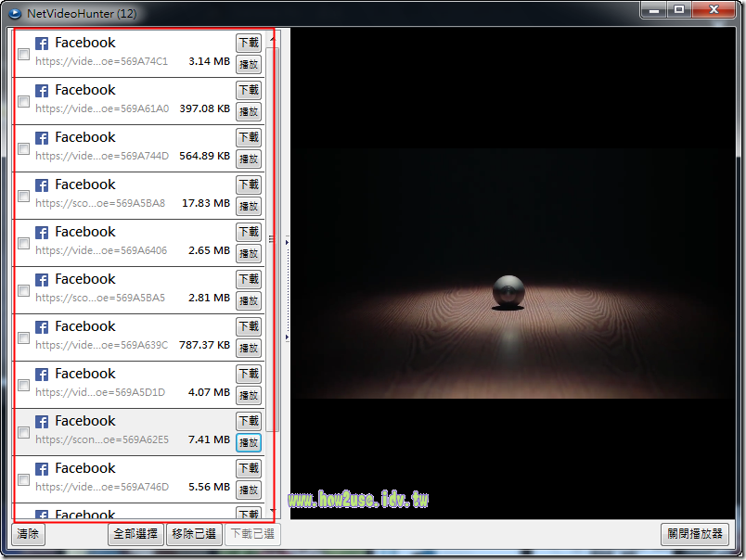The image size is (746, 560).
Task: Click the scroll up arrow of the video list
Action: (272, 36)
